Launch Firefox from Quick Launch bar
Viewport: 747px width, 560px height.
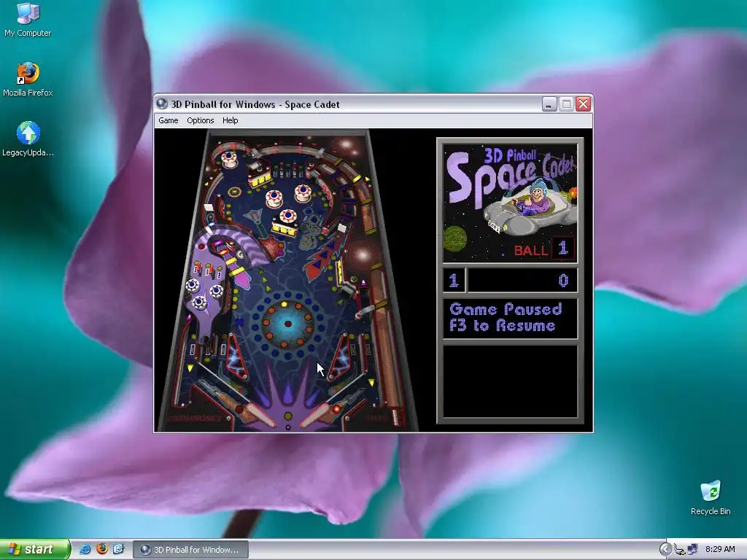[x=101, y=549]
